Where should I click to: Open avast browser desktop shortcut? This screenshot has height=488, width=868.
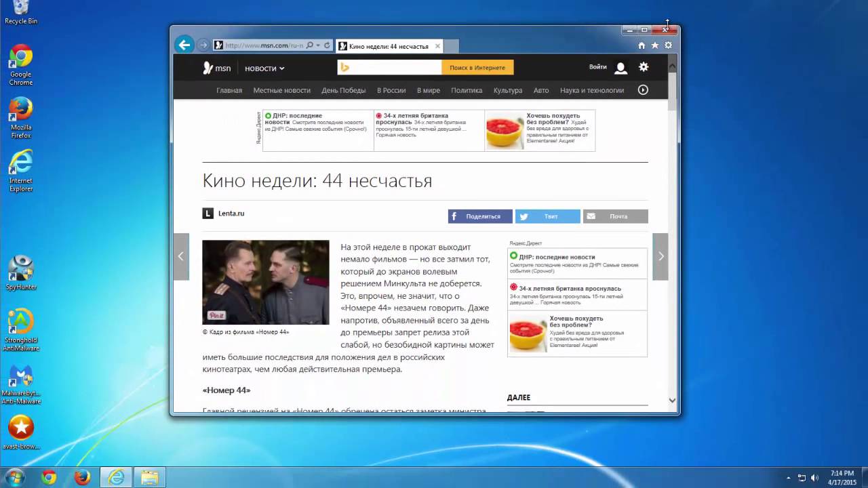click(x=21, y=433)
